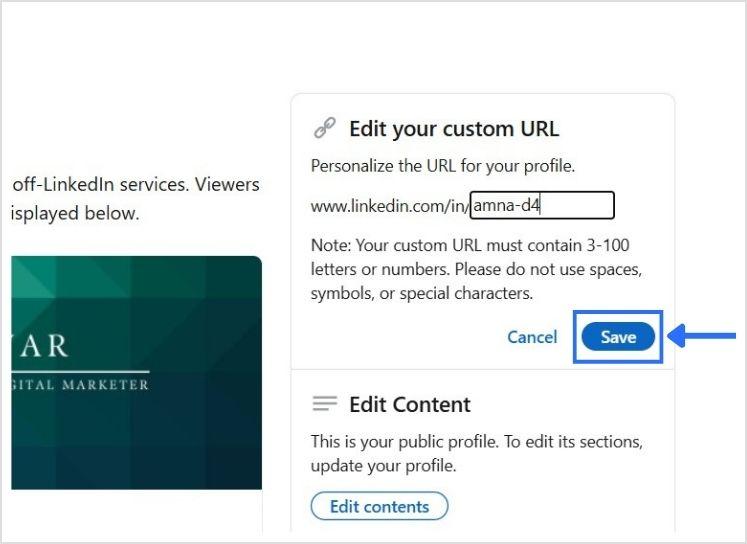
Task: Click the "GITAL MARKETER" text on the banner
Action: [x=80, y=384]
